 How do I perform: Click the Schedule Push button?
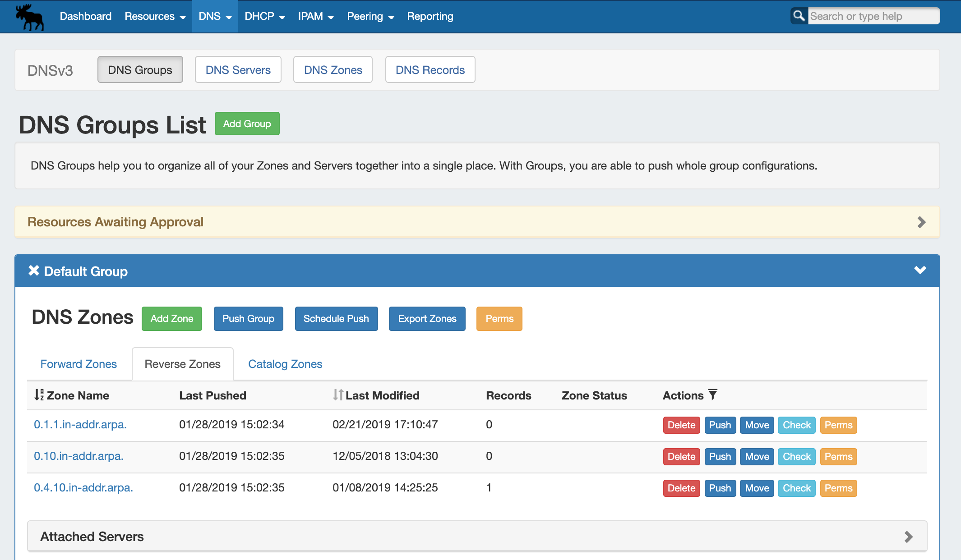point(336,318)
